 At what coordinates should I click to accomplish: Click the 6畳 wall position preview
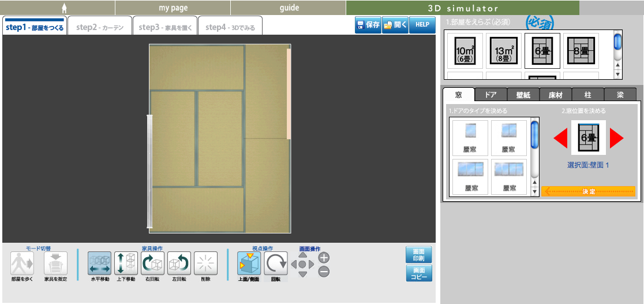(x=589, y=138)
